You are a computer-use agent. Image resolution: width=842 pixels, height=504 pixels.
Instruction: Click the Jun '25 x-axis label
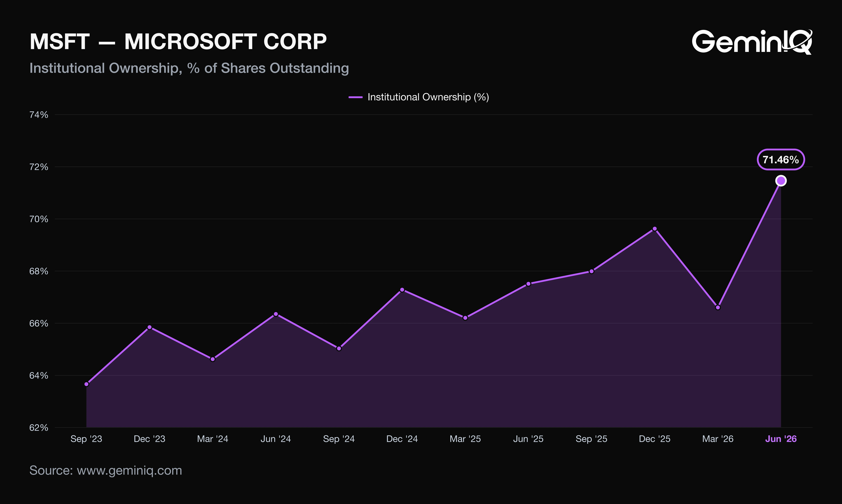(528, 439)
